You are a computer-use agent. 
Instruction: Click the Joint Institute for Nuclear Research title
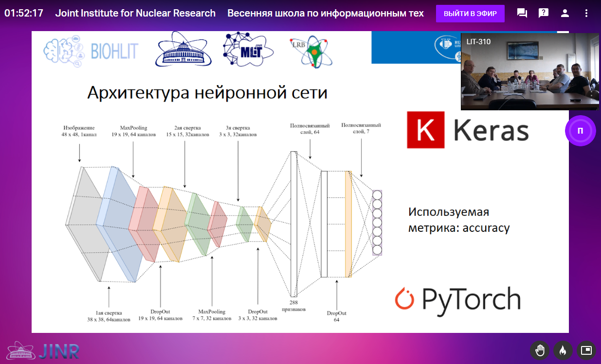pyautogui.click(x=135, y=13)
